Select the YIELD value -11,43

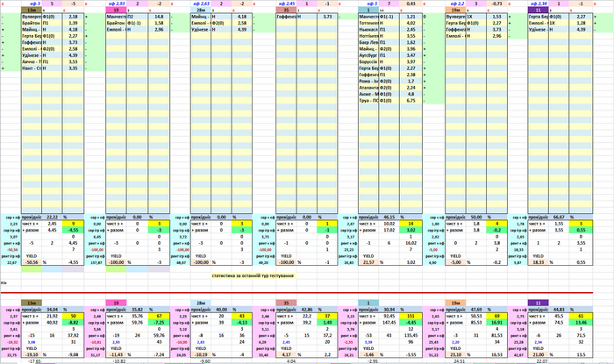click(116, 354)
